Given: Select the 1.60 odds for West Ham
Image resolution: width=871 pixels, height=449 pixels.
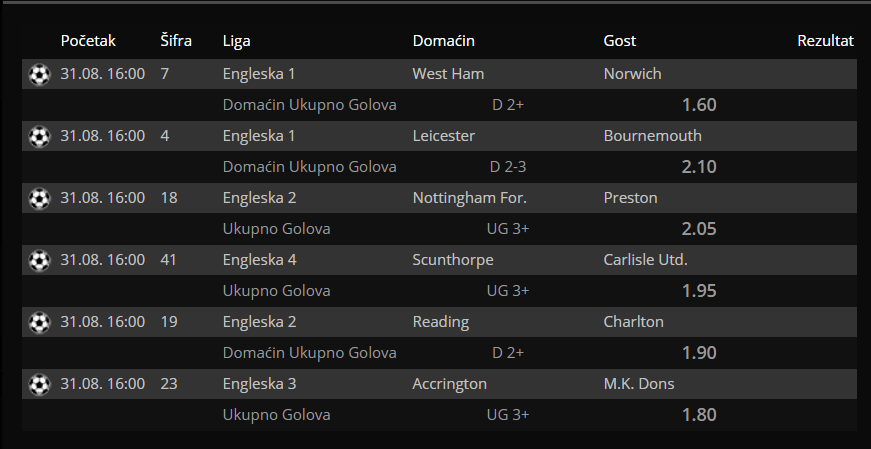Looking at the screenshot, I should pos(699,105).
